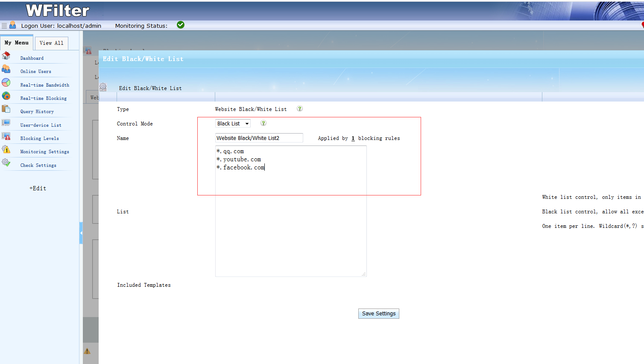The width and height of the screenshot is (644, 364).
Task: Click the Save Settings button
Action: pyautogui.click(x=379, y=314)
